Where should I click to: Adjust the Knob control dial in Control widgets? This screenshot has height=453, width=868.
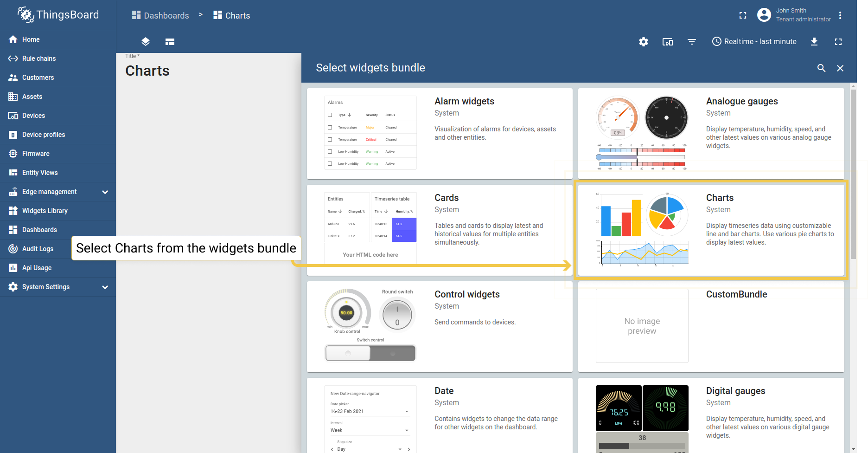(347, 312)
